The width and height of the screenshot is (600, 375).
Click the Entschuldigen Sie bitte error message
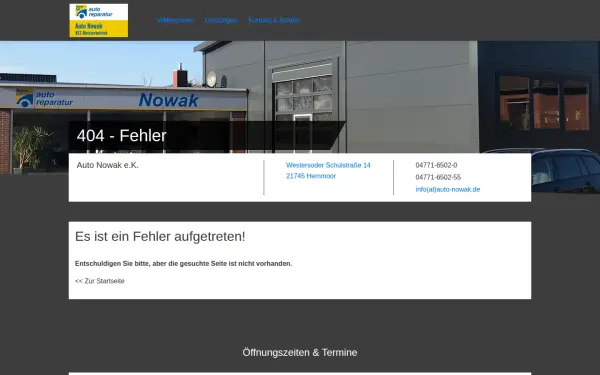pyautogui.click(x=183, y=264)
